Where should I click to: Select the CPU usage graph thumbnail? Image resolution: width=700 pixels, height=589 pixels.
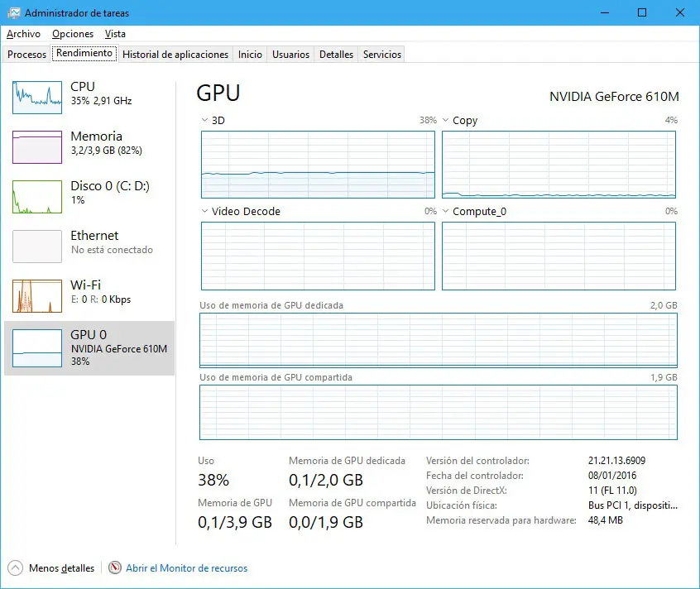click(x=37, y=98)
